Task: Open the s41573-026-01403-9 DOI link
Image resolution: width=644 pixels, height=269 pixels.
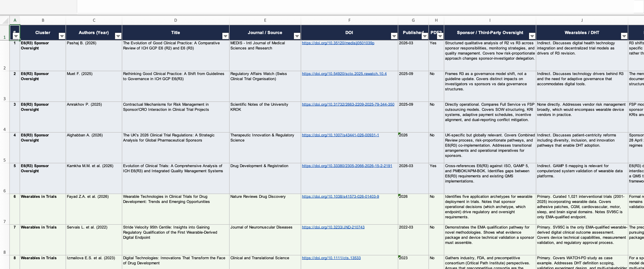Action: click(340, 197)
